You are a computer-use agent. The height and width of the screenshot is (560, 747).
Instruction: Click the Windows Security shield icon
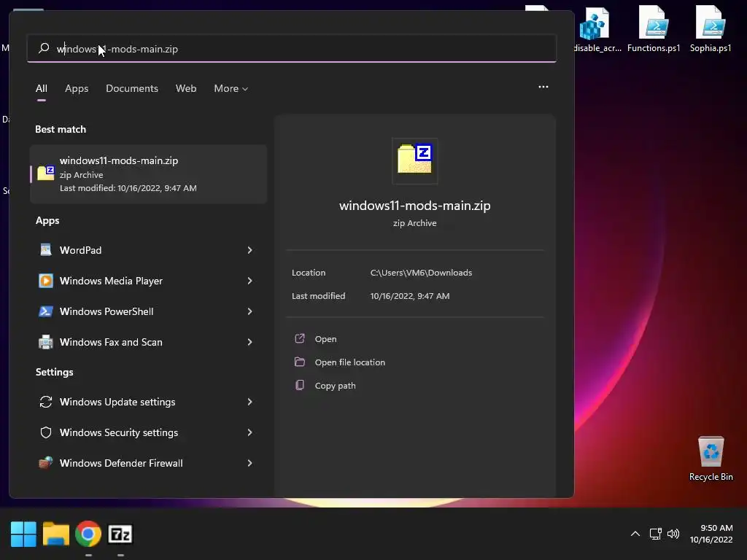pos(46,432)
